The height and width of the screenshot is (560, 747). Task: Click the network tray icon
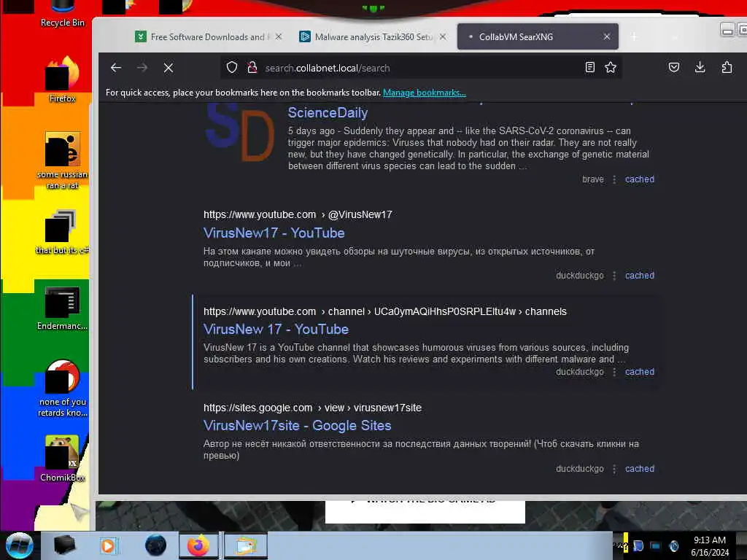coord(656,545)
